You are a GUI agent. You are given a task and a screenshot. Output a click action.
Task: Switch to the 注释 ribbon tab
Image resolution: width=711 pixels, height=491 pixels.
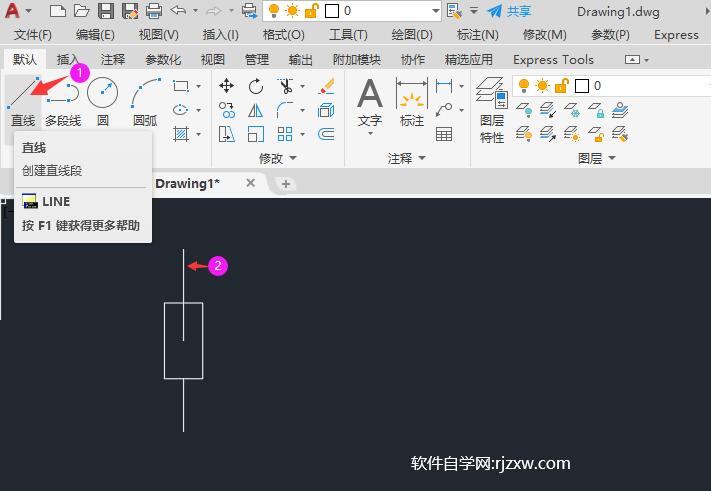pos(112,59)
